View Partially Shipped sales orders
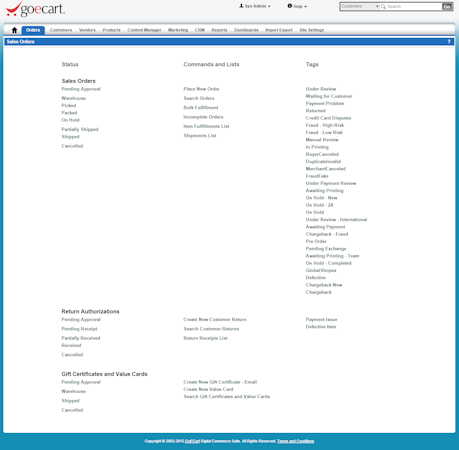 [80, 129]
